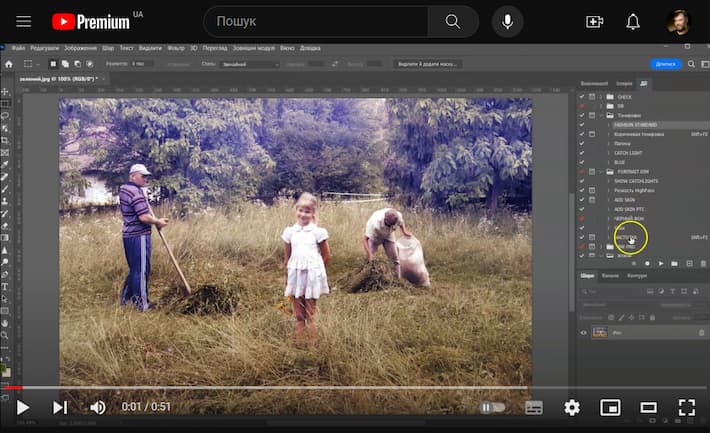
Task: Expand the SHOW CATCHLIGHTS action
Action: (609, 181)
